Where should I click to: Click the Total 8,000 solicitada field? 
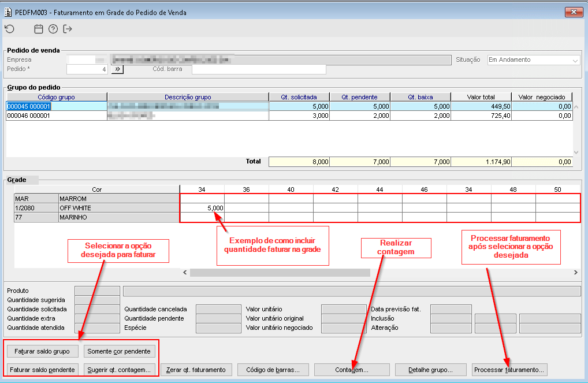(x=299, y=162)
